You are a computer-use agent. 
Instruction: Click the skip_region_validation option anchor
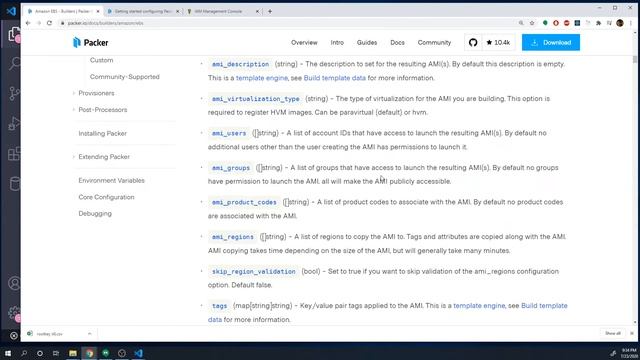253,271
